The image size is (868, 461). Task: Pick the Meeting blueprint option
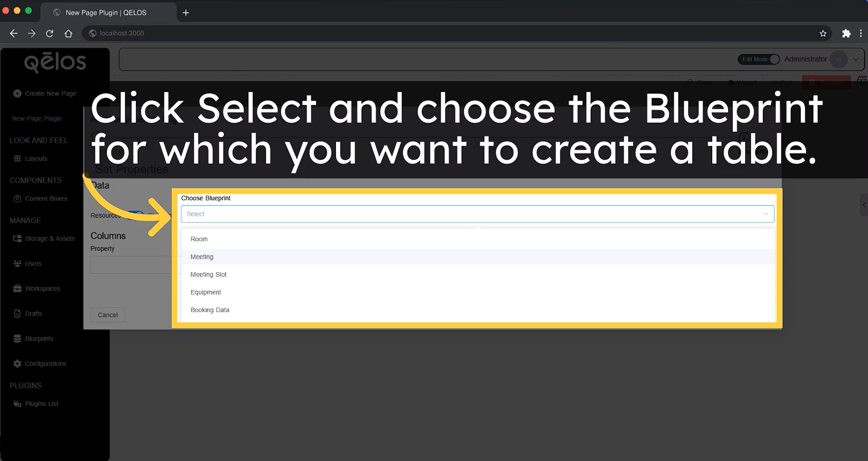tap(202, 257)
